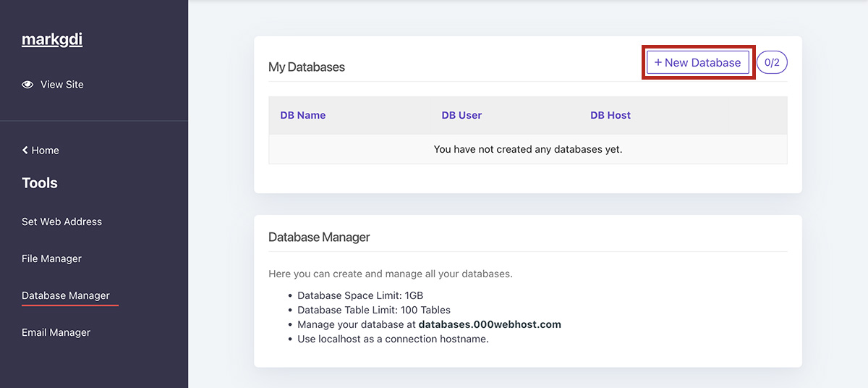Select Database Manager in the sidebar

66,295
